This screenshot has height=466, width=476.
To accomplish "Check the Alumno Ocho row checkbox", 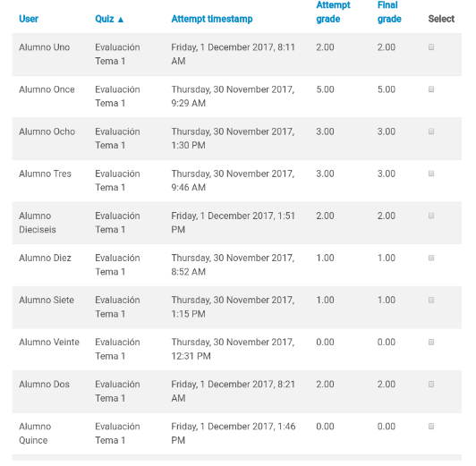I will tap(431, 131).
